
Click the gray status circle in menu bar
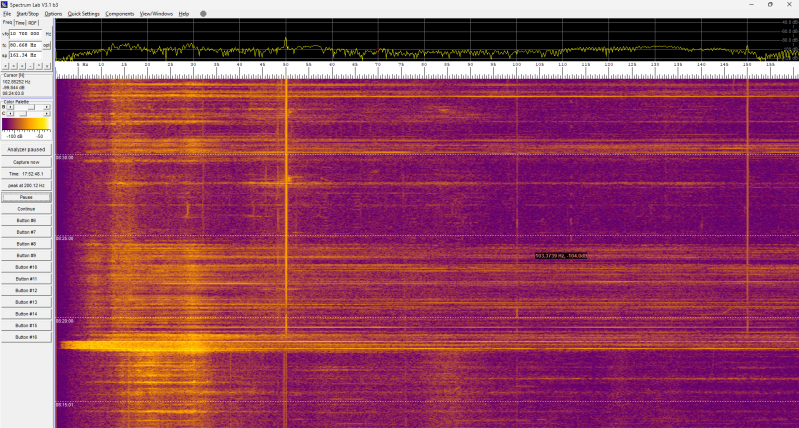click(x=204, y=14)
